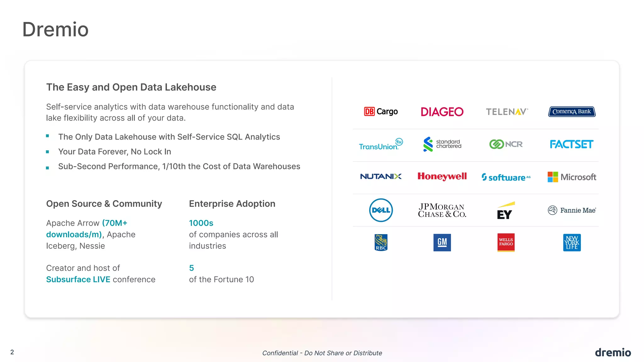Viewport: 644px width, 362px height.
Task: Click the Honeywell logo
Action: [442, 177]
